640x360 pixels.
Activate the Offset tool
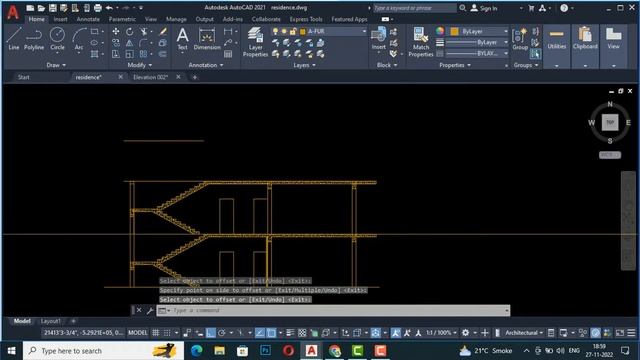pos(162,54)
